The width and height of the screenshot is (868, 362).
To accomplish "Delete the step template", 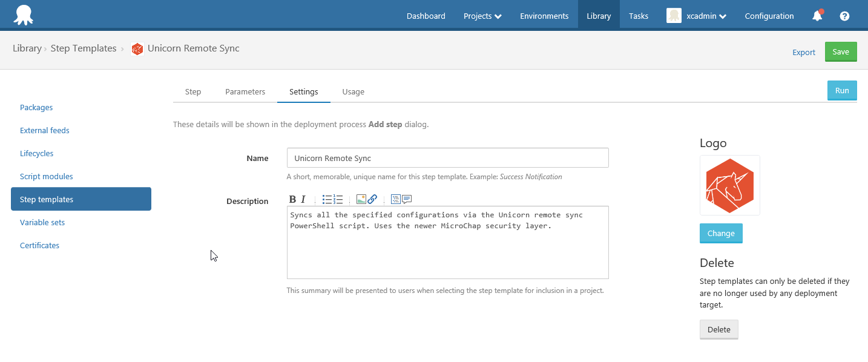I will point(719,330).
